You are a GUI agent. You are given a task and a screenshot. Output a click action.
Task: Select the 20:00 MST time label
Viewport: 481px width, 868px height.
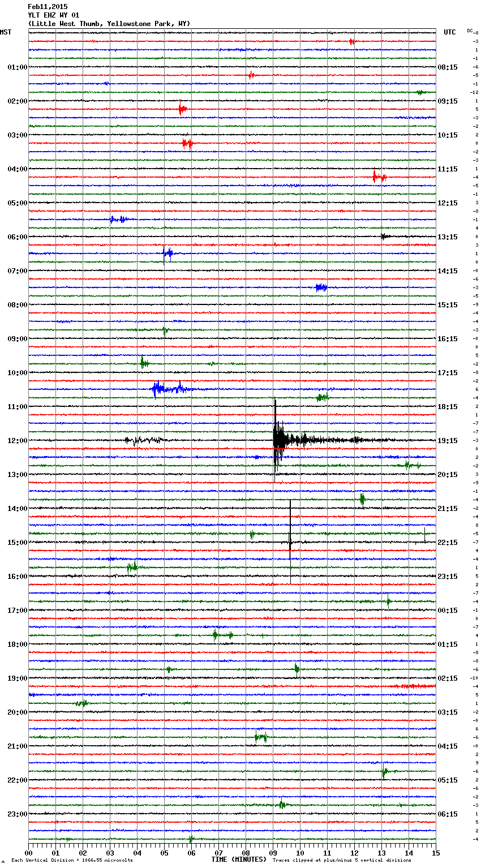coord(18,712)
